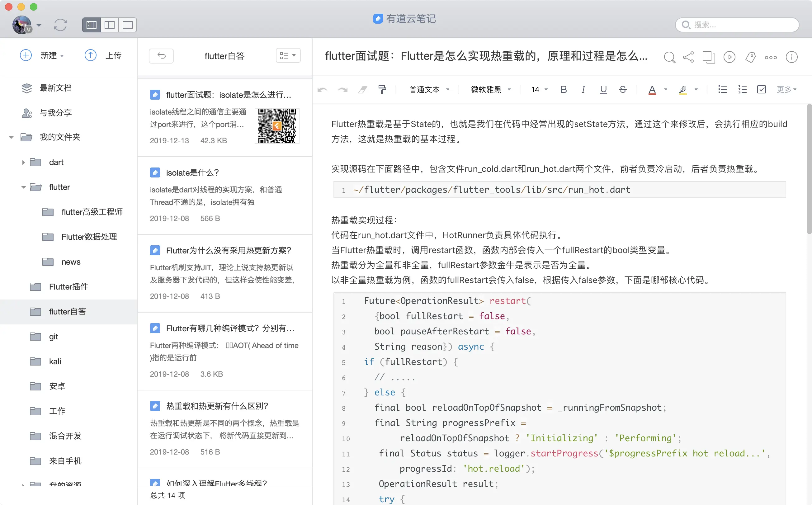Apply the yellow highlight color
The image size is (812, 505).
683,90
